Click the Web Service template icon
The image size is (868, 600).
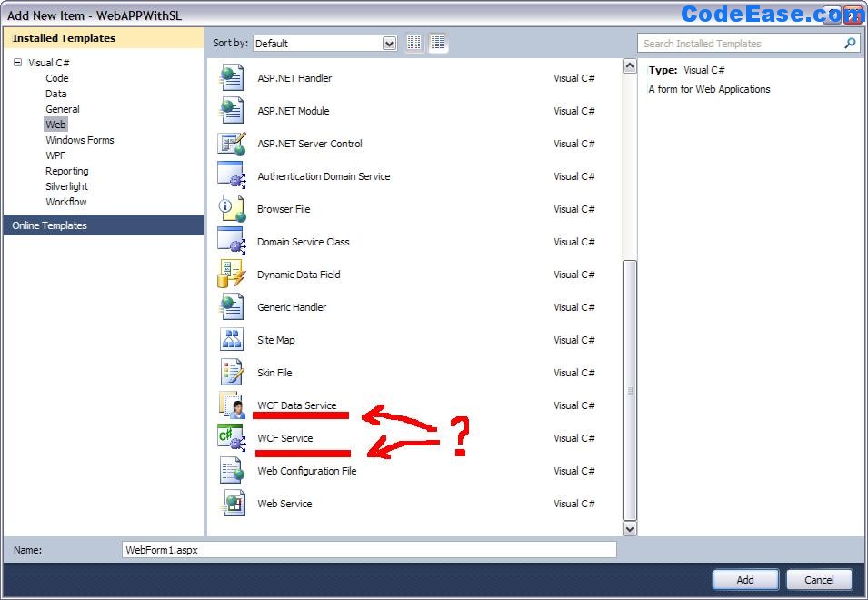pyautogui.click(x=232, y=504)
